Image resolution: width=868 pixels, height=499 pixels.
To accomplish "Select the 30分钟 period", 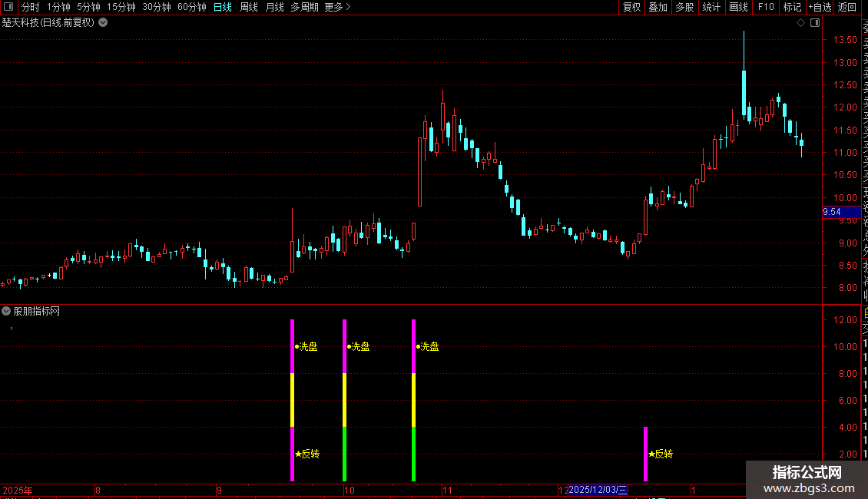I will click(157, 7).
